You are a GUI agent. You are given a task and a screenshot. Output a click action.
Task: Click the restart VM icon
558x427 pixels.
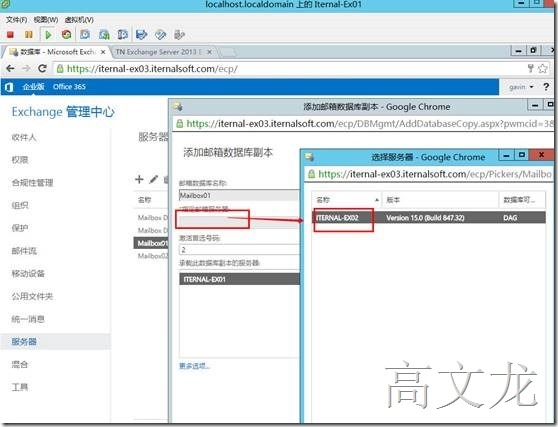point(67,35)
